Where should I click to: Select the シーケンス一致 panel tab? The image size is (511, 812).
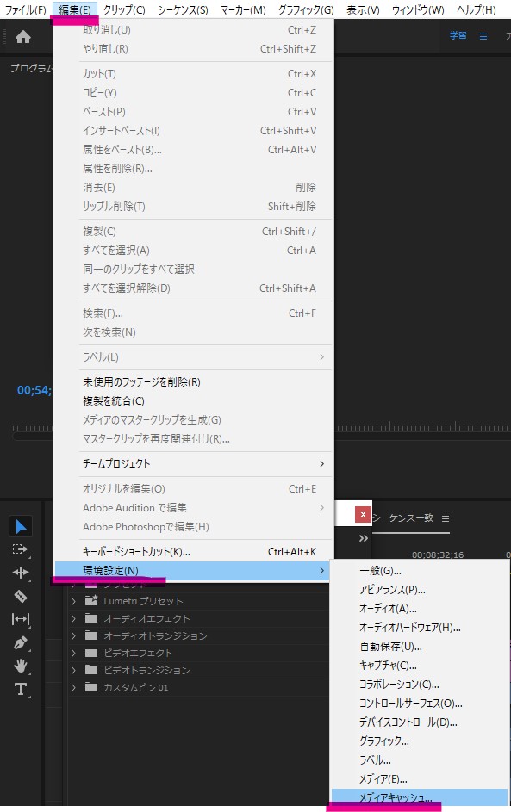pos(402,518)
